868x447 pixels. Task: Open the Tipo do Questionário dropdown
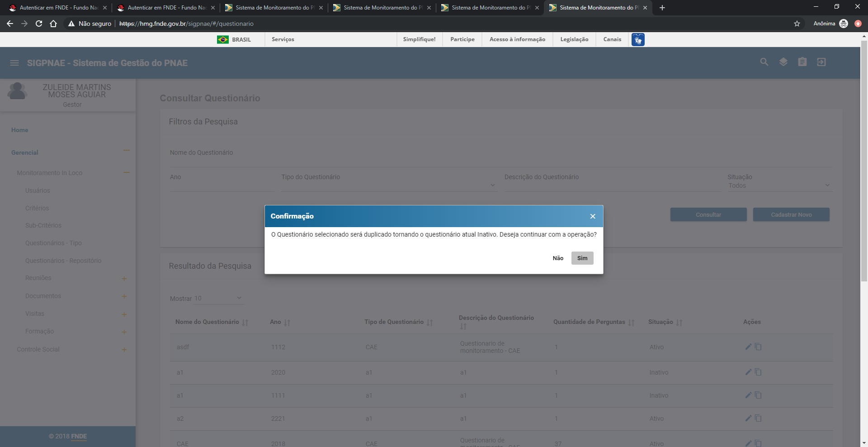[x=389, y=185]
